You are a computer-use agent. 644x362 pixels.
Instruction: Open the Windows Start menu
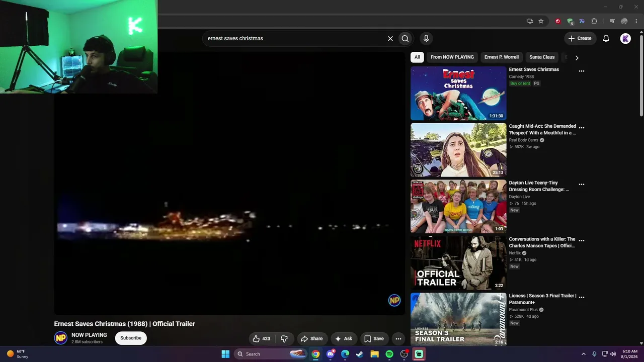[225, 354]
